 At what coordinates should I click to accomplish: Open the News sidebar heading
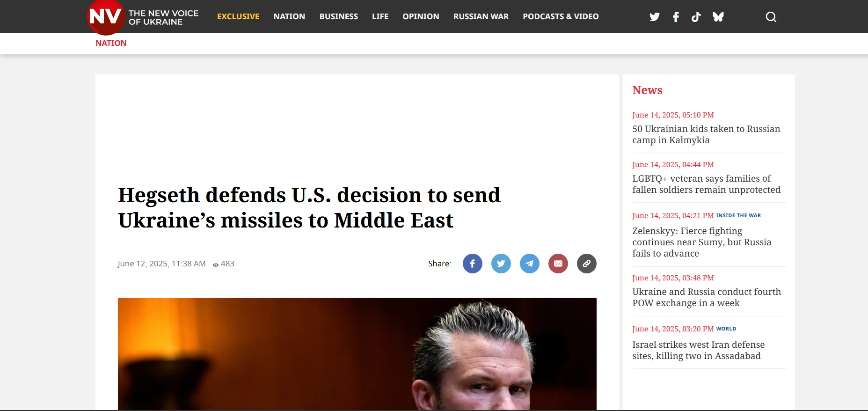click(647, 90)
